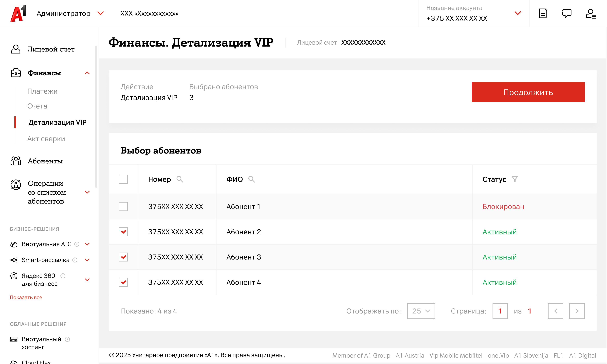Open the chat bubble icon in the header
The image size is (607, 364).
(567, 14)
